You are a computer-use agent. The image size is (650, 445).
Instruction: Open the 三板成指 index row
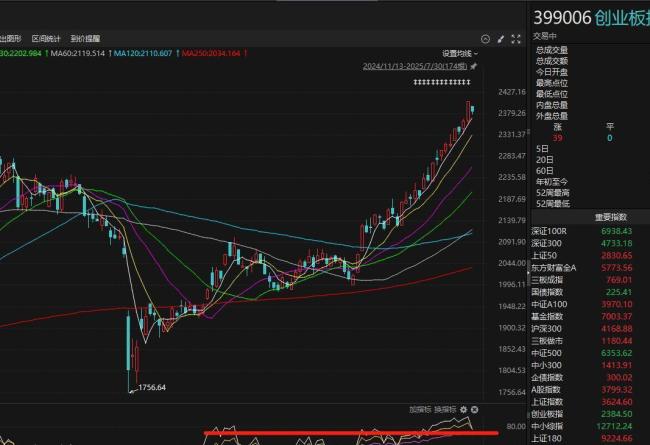tap(590, 280)
